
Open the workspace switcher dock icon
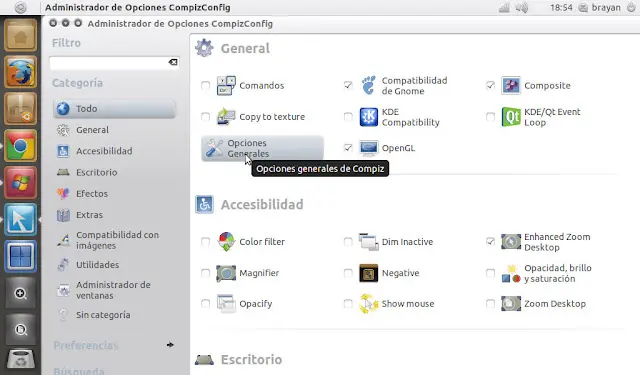click(20, 256)
